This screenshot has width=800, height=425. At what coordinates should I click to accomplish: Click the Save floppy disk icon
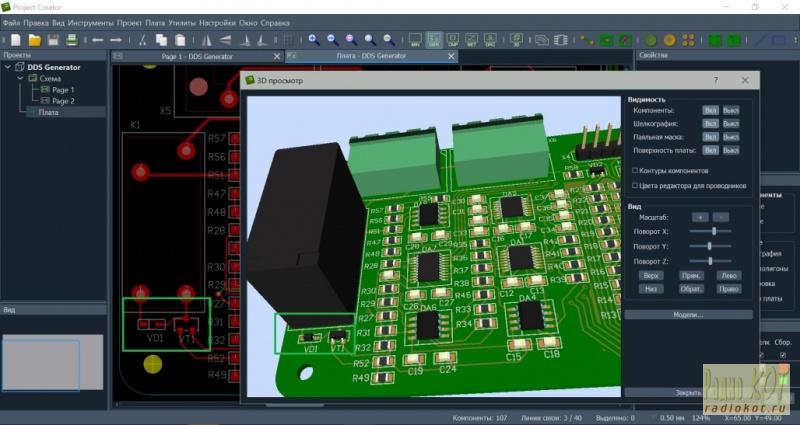tap(53, 40)
